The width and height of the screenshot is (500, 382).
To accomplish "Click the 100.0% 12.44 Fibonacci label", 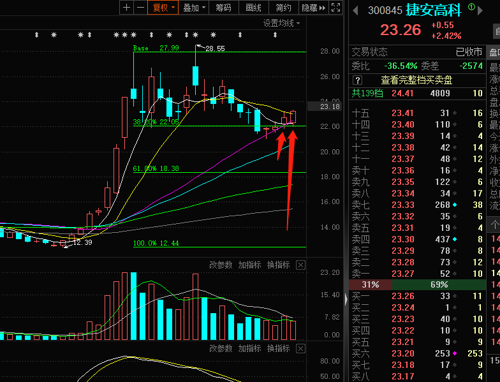I will coord(156,243).
